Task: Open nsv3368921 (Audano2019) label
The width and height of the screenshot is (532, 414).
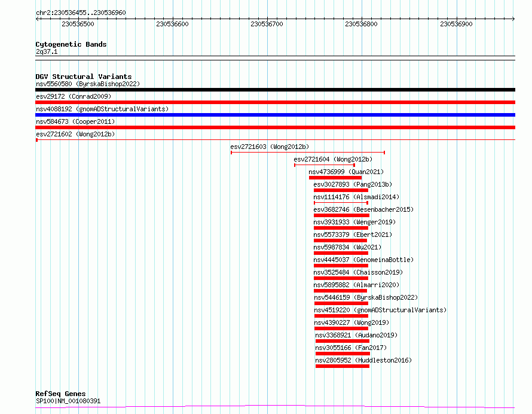Action: (x=357, y=335)
